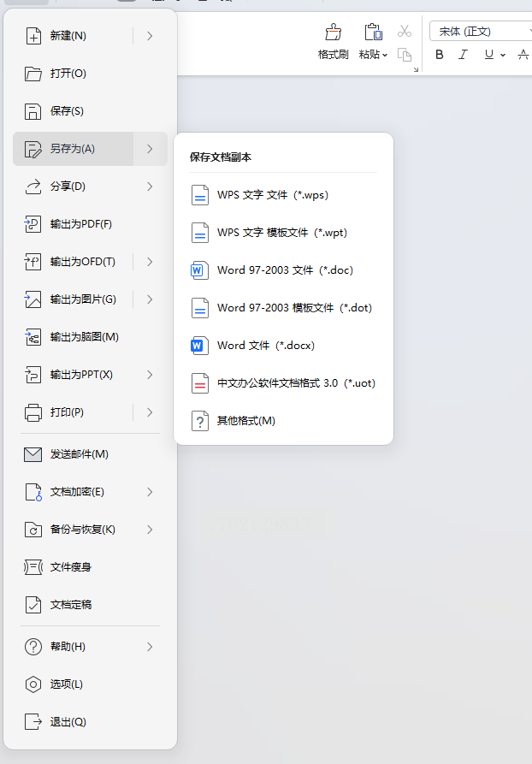
Task: Click the Export as image icon
Action: (33, 299)
